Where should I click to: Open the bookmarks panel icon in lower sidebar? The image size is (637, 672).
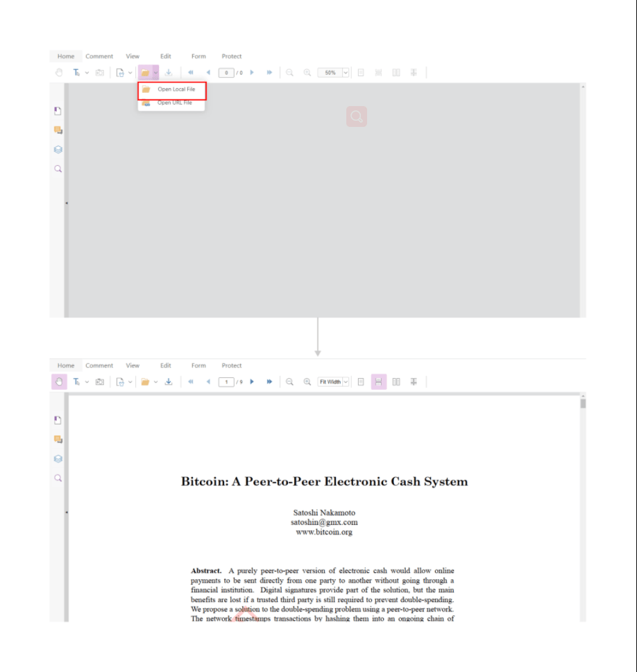[x=58, y=420]
